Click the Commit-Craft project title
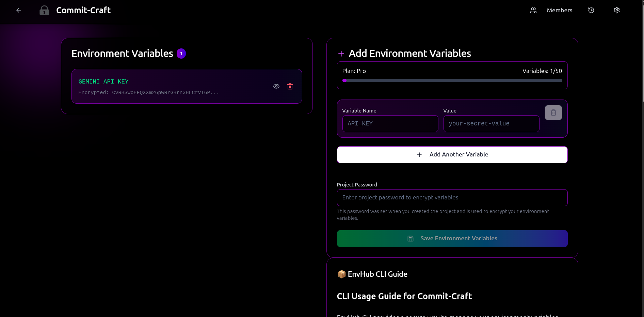This screenshot has width=644, height=317. click(x=83, y=10)
